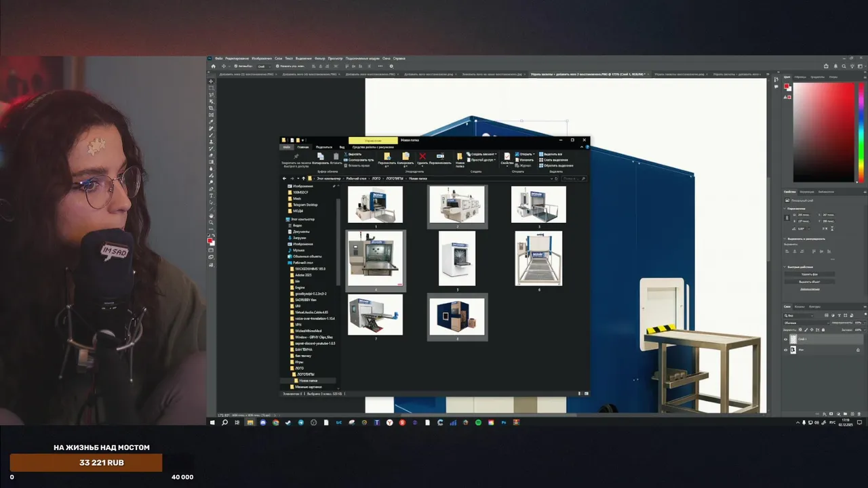Open Explorer recent locations dropdown arrow
This screenshot has height=488, width=868.
click(x=298, y=179)
